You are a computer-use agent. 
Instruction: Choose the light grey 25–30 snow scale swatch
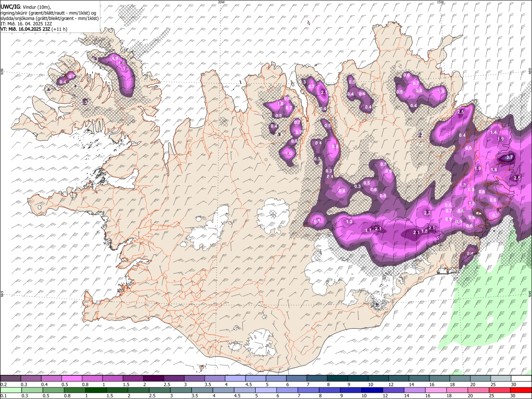click(500, 379)
